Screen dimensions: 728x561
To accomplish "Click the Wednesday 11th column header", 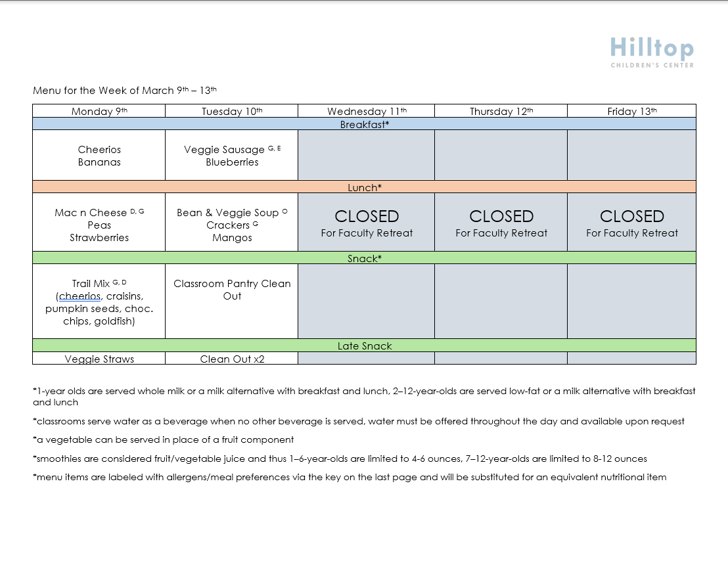I will point(366,112).
